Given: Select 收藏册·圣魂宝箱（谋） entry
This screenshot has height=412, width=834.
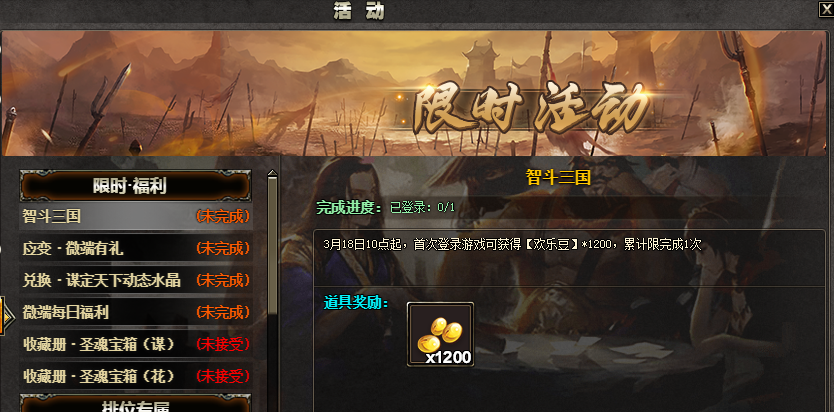Looking at the screenshot, I should click(x=136, y=344).
